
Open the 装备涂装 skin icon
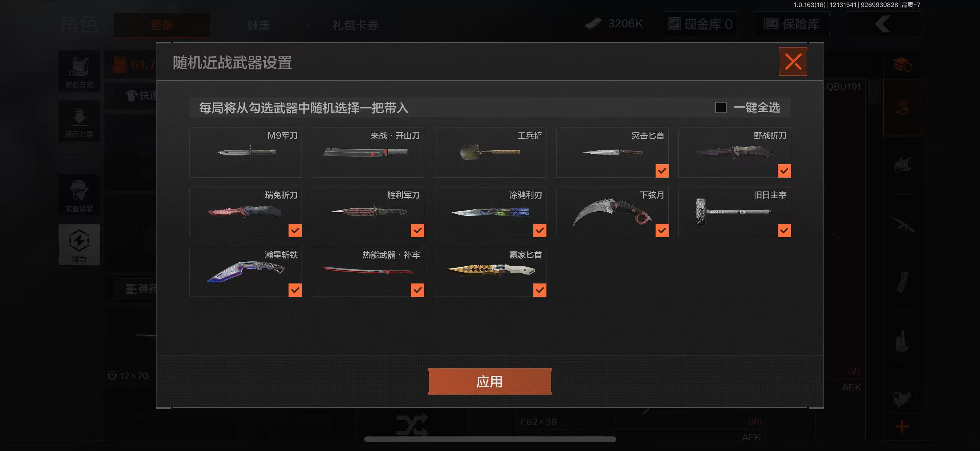coord(79,195)
